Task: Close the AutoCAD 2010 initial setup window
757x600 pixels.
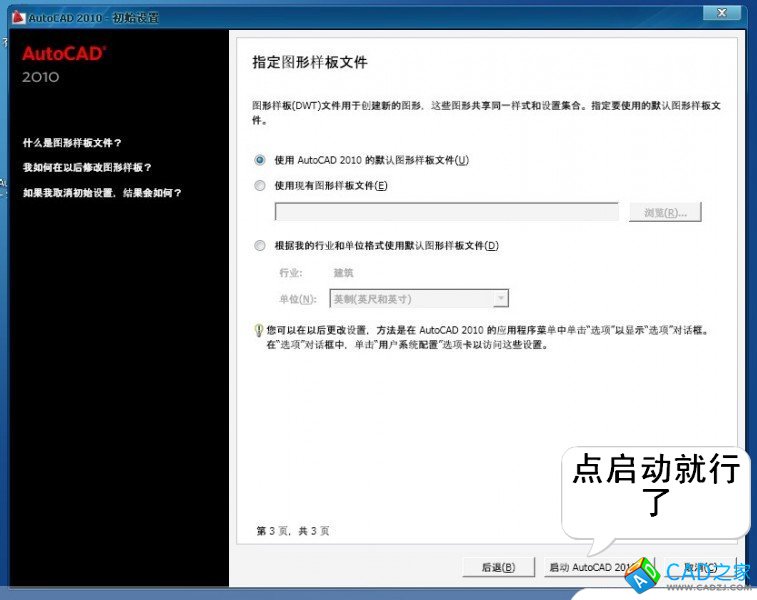Action: pyautogui.click(x=721, y=13)
